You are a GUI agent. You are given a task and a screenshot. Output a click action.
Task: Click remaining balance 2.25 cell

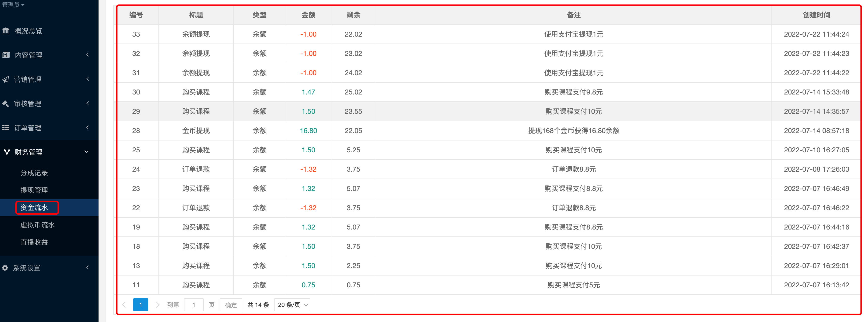pos(354,266)
